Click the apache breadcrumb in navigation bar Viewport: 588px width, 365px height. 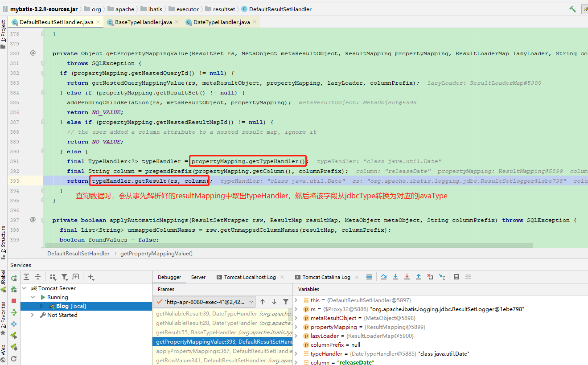coord(125,8)
